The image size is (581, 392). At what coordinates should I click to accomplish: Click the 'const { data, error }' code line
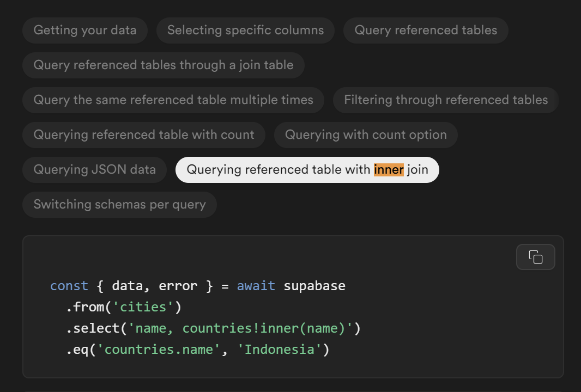click(x=197, y=286)
